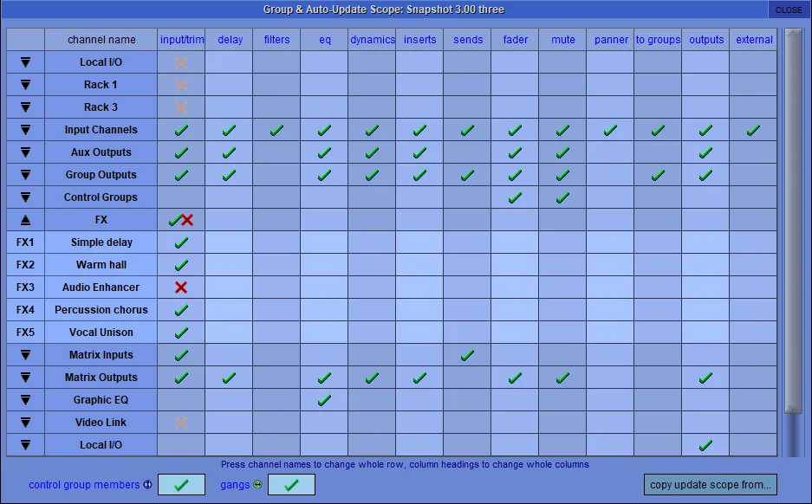Click Video Link faded cross cell
Image resolution: width=812 pixels, height=504 pixels.
point(182,423)
